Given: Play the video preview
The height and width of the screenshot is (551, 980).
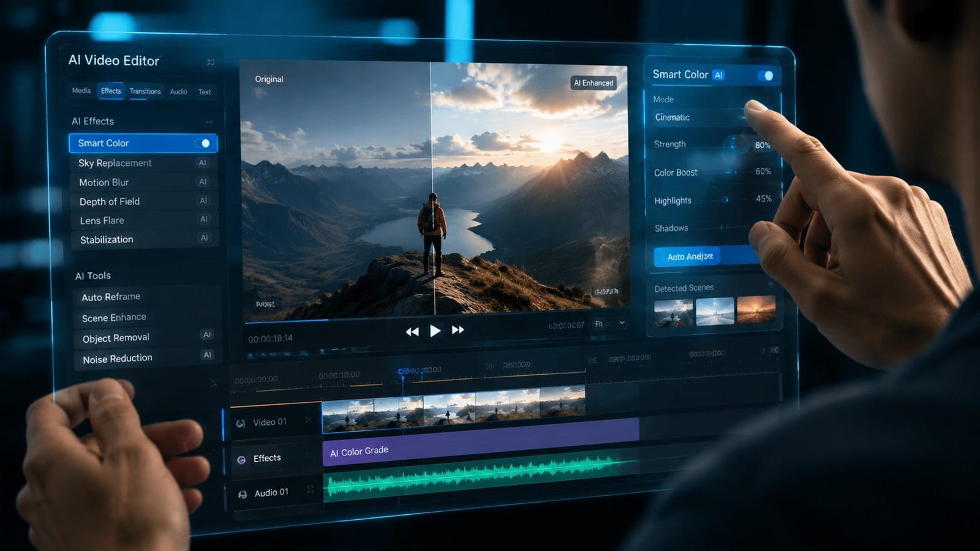Looking at the screenshot, I should 435,331.
